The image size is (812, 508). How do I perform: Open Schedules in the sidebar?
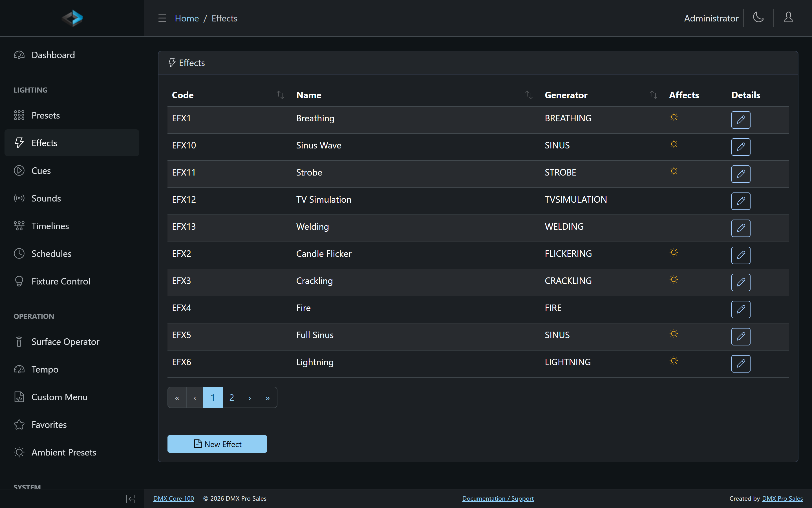click(x=72, y=254)
